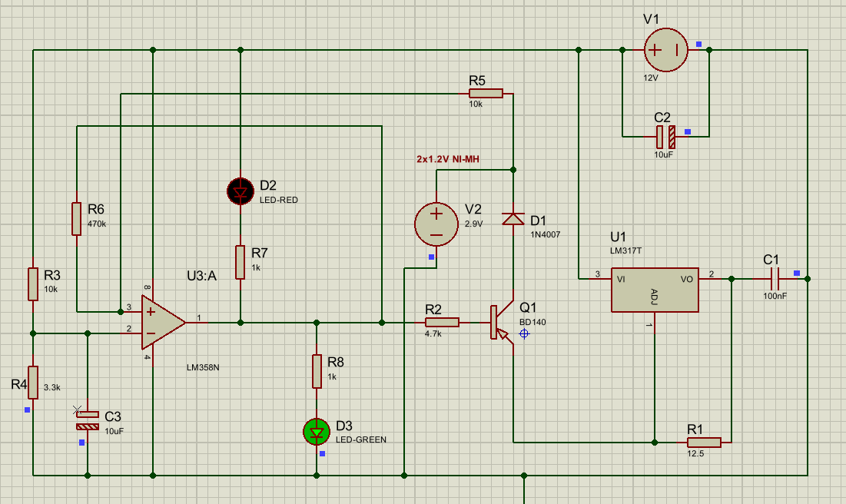Click resistor R8 above the green LED
846x504 pixels.
[x=316, y=371]
